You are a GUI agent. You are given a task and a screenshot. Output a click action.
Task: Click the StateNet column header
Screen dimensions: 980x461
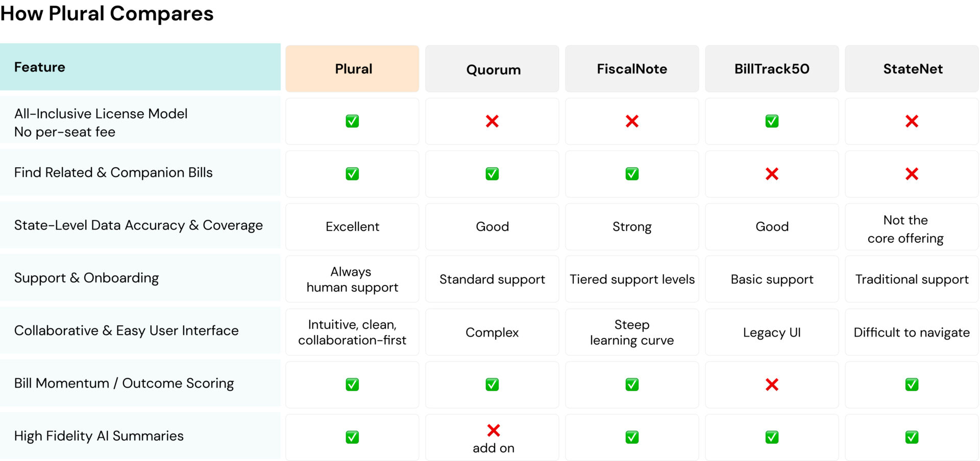(x=912, y=69)
